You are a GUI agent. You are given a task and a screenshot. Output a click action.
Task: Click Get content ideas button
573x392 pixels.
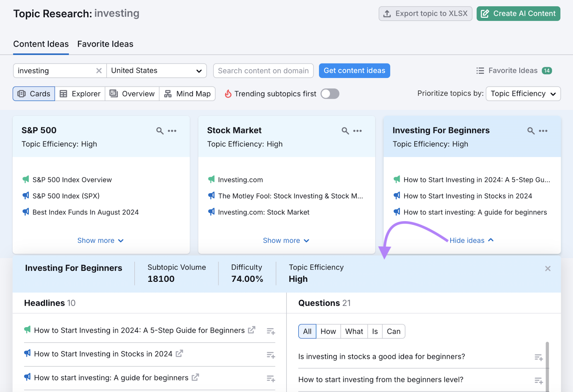point(354,71)
